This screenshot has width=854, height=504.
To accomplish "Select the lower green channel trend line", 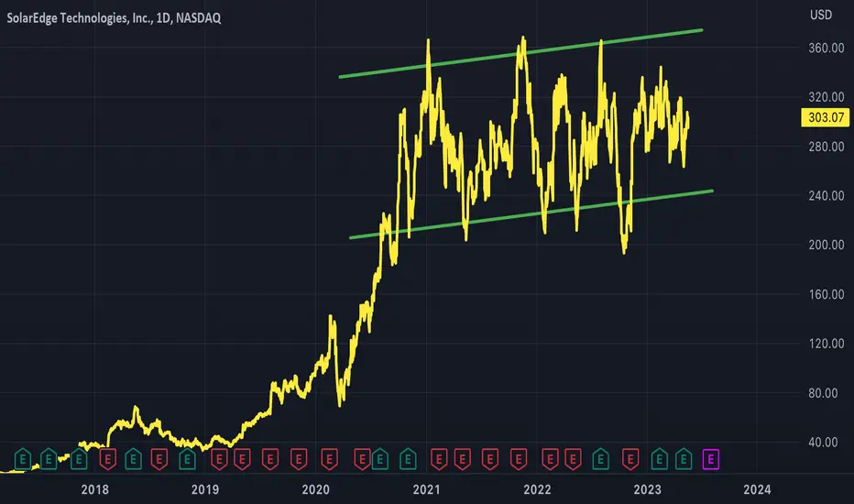I will tap(531, 214).
